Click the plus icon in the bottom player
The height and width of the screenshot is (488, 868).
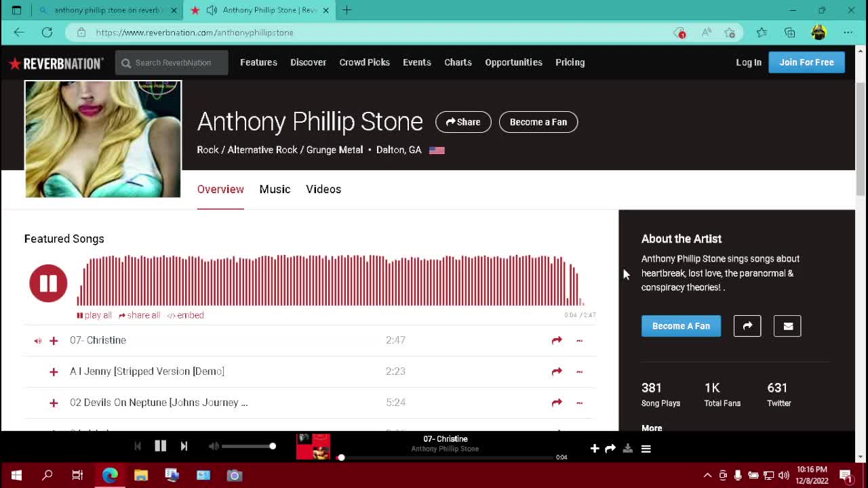click(594, 448)
